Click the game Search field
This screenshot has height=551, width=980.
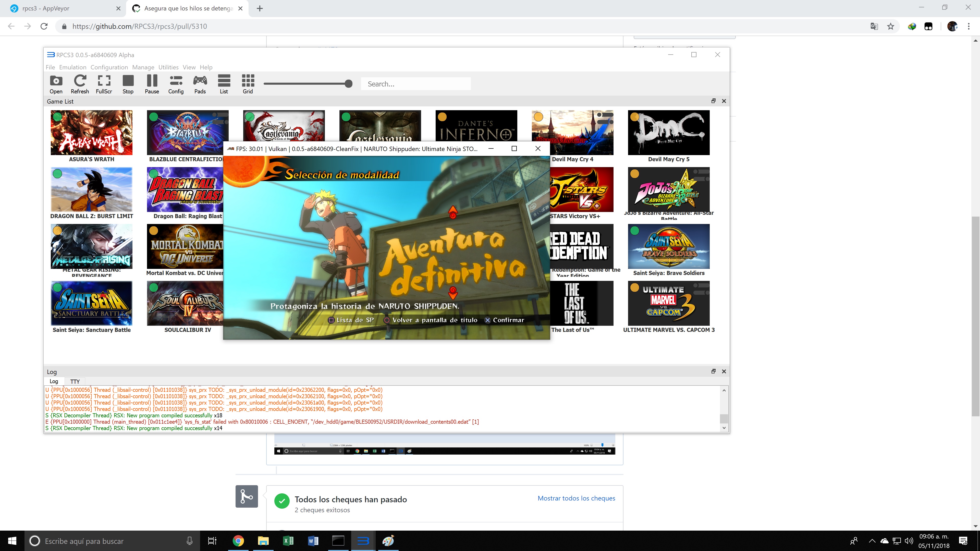point(415,84)
